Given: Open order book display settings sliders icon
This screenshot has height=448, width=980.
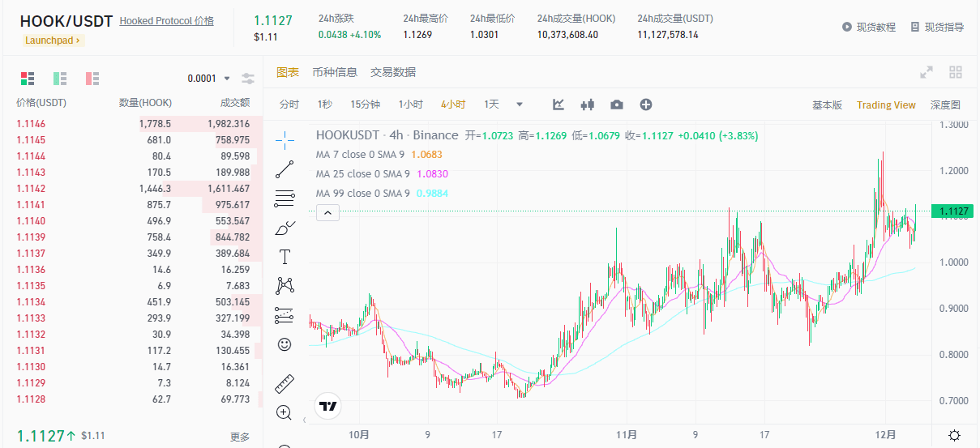Looking at the screenshot, I should [x=248, y=79].
